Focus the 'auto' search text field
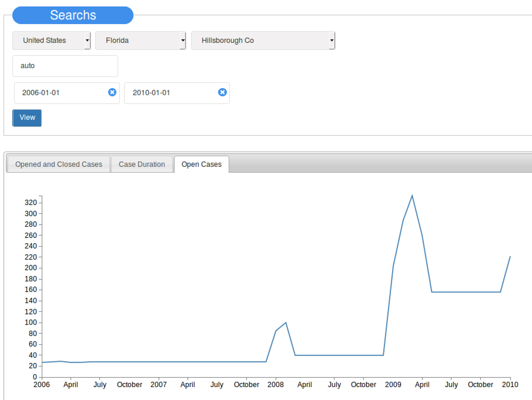Viewport: 532px width, 400px height. click(x=65, y=66)
